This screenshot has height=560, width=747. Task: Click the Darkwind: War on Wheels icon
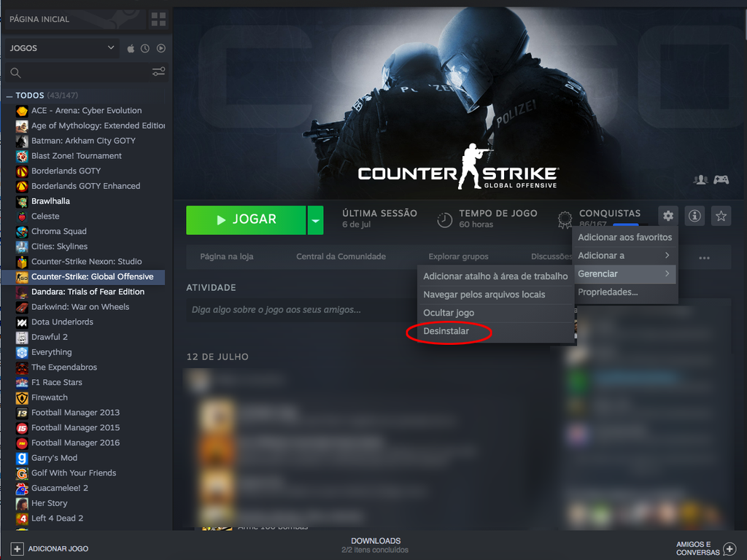(22, 308)
